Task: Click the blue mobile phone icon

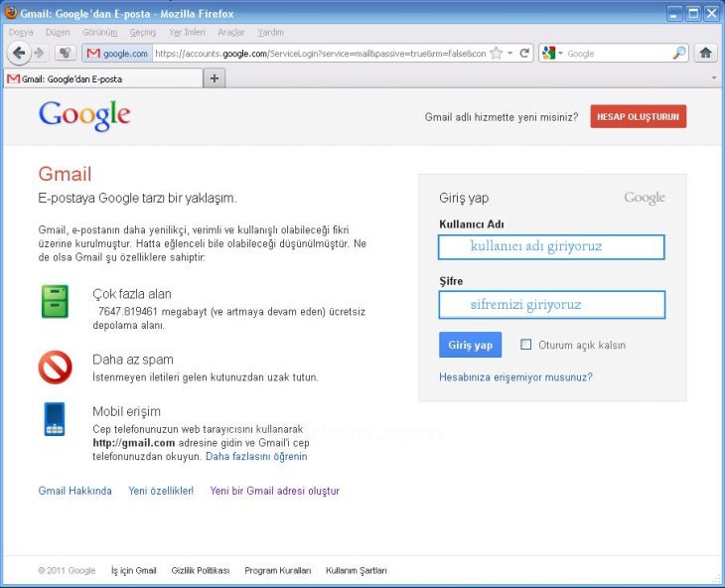Action: pos(55,419)
